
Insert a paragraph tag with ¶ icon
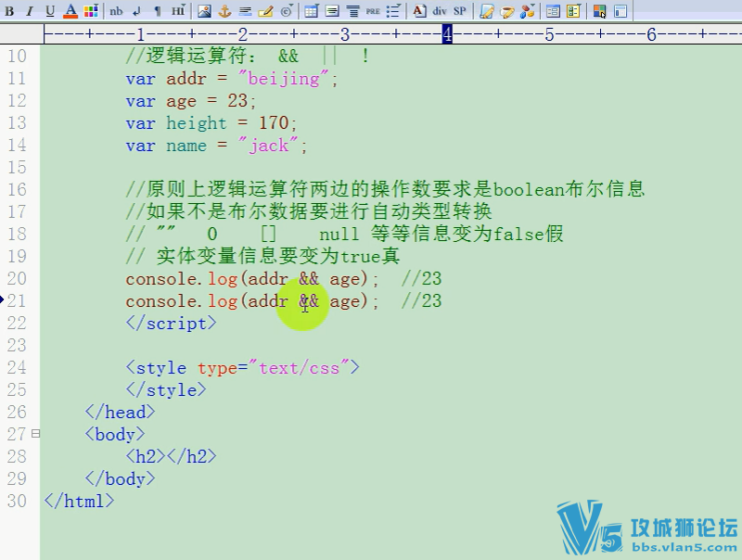[158, 11]
